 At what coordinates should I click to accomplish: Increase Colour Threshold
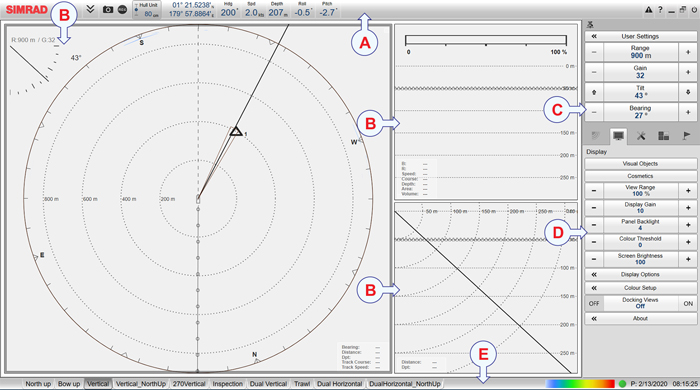pyautogui.click(x=688, y=242)
